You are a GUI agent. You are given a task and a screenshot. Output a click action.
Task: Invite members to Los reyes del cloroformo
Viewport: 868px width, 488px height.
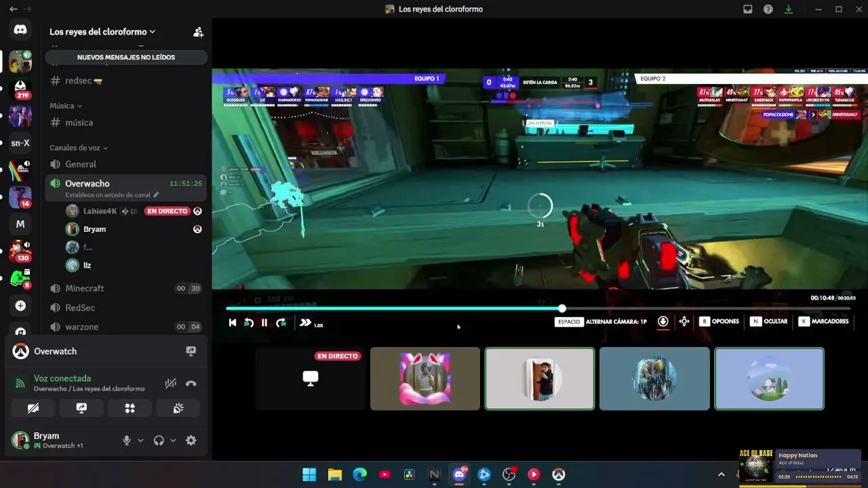(x=198, y=32)
